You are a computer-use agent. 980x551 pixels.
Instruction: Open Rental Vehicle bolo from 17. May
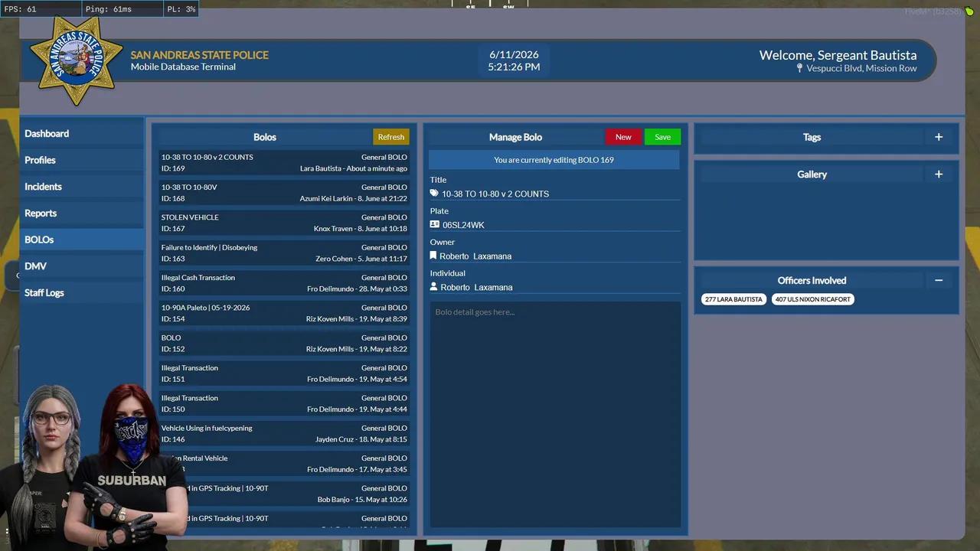(x=284, y=464)
